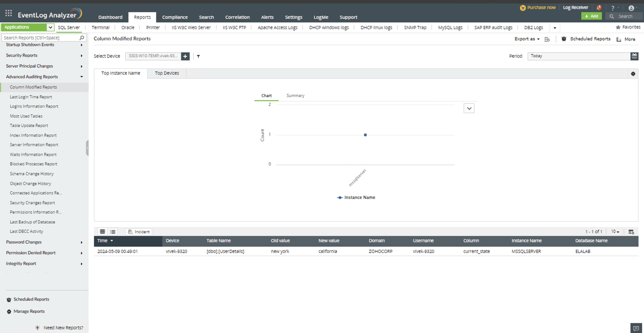
Task: Change rows per page dropdown showing 10
Action: 615,232
